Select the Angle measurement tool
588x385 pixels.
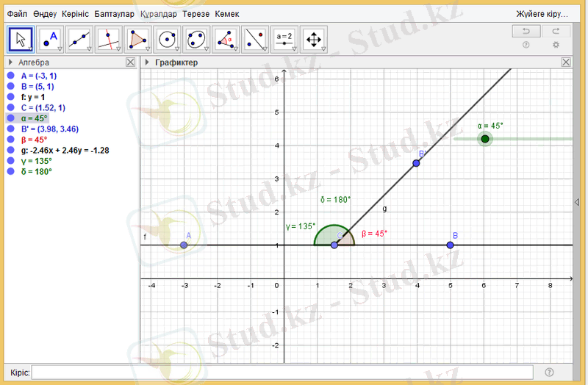pyautogui.click(x=226, y=40)
